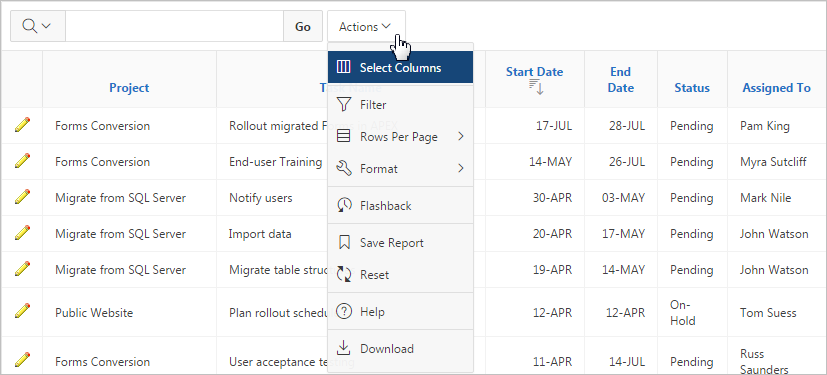Viewport: 827px width, 375px height.
Task: Click the Project column header link
Action: pyautogui.click(x=129, y=88)
